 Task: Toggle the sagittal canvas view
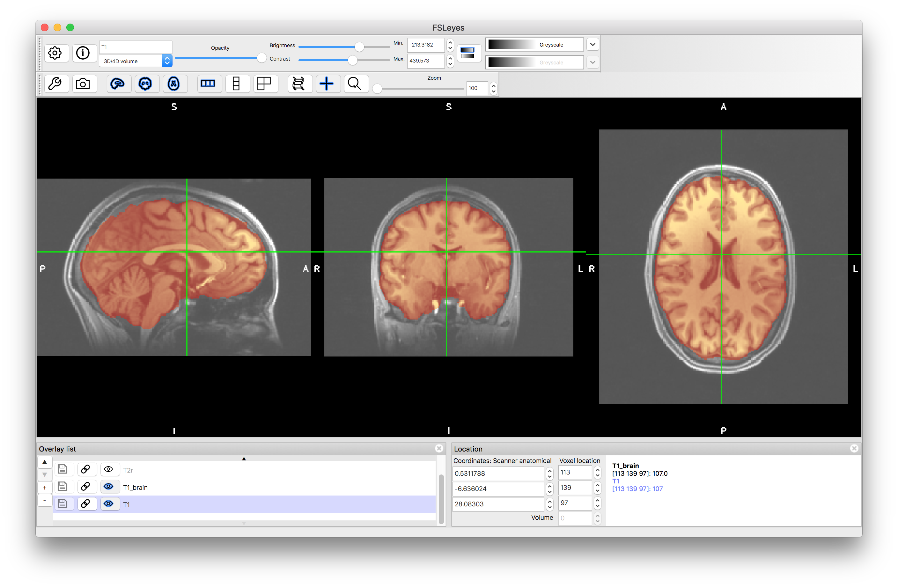118,84
